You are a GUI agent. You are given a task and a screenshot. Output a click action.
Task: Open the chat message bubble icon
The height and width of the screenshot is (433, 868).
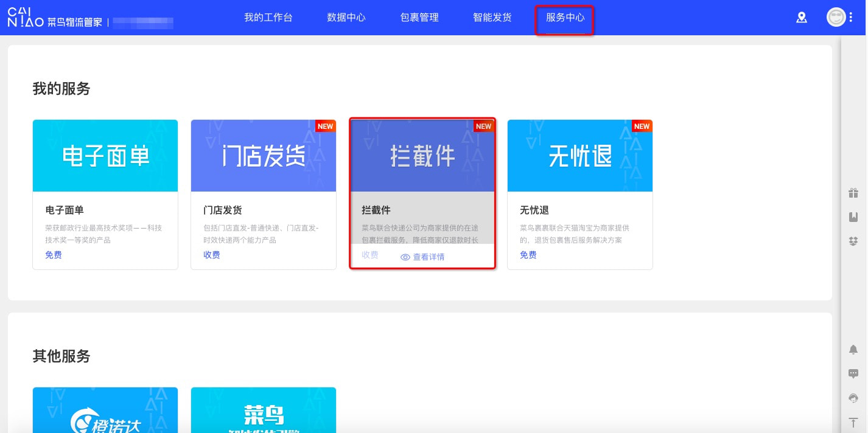click(x=853, y=373)
